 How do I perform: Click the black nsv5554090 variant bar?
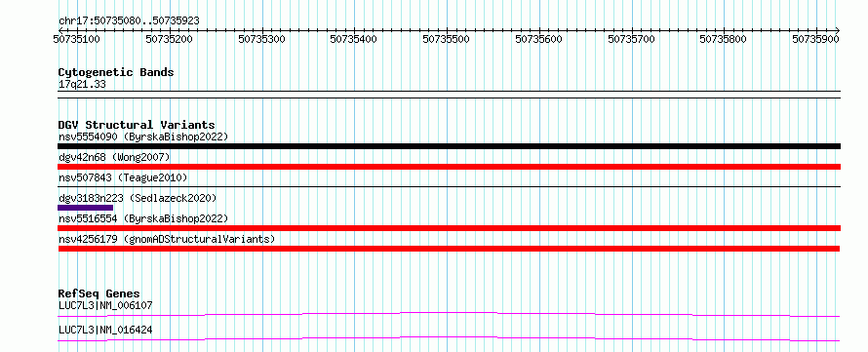pos(449,146)
